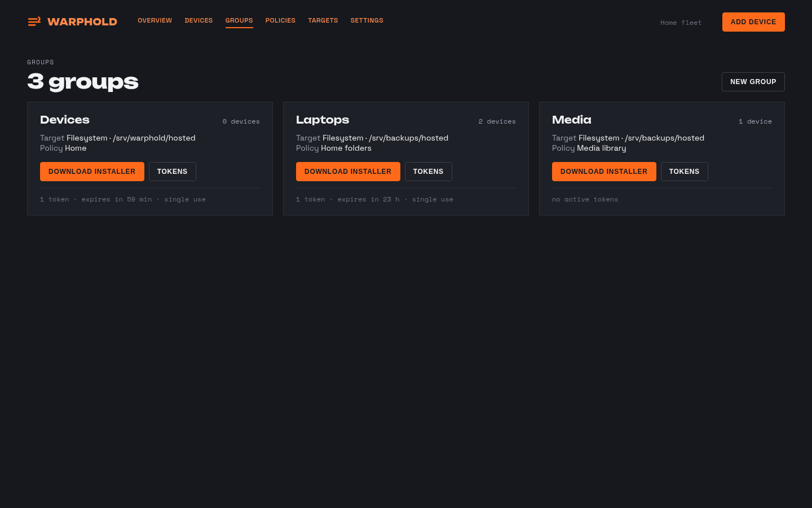Screen dimensions: 812x508
Task: Open the Media group card title
Action: [572, 120]
